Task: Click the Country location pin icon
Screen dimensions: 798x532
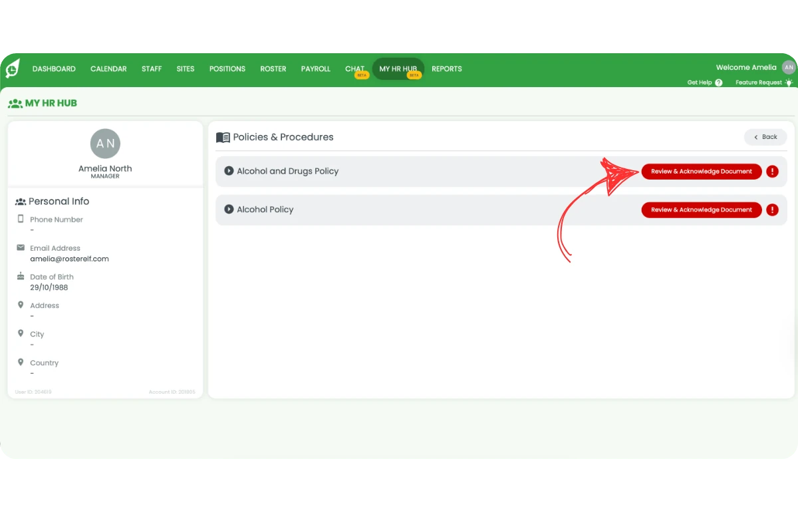Action: point(21,362)
